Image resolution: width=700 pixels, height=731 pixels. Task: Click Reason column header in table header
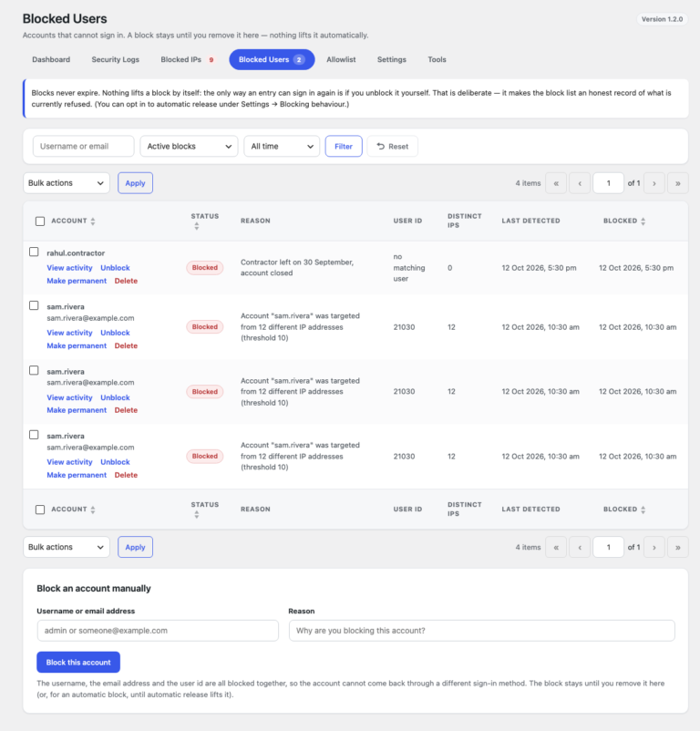tap(255, 221)
